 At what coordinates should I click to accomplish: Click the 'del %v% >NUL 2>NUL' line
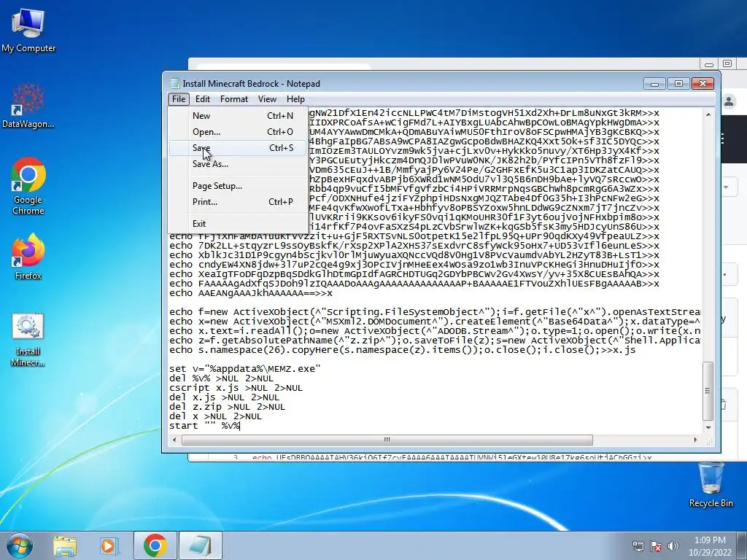point(222,378)
